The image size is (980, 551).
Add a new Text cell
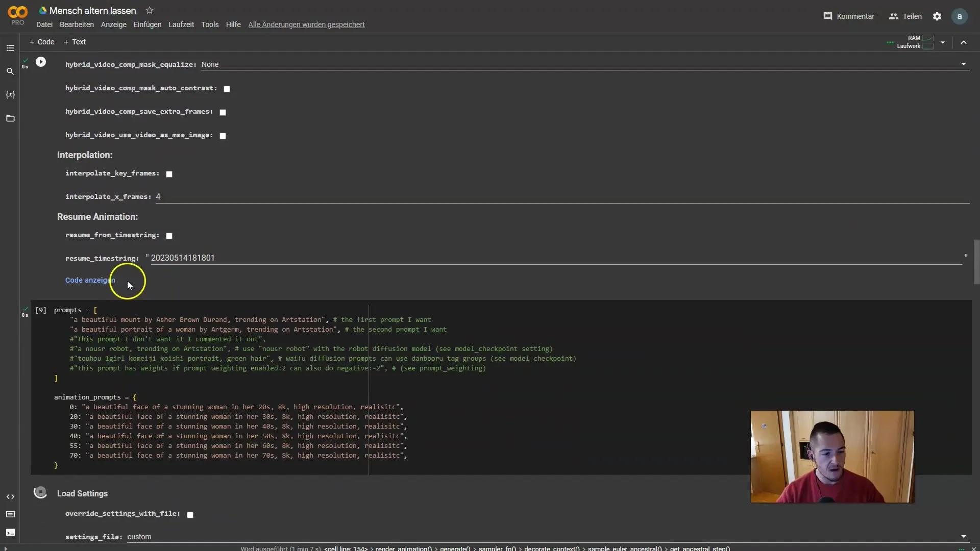click(75, 42)
